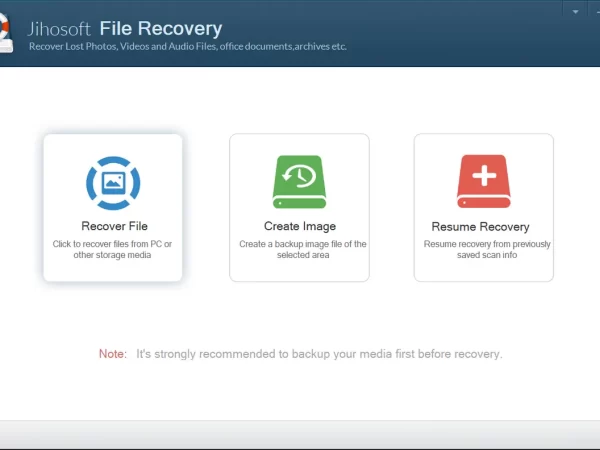The image size is (600, 450).
Task: Click the blue Recover File lifebuoy icon
Action: tap(113, 183)
